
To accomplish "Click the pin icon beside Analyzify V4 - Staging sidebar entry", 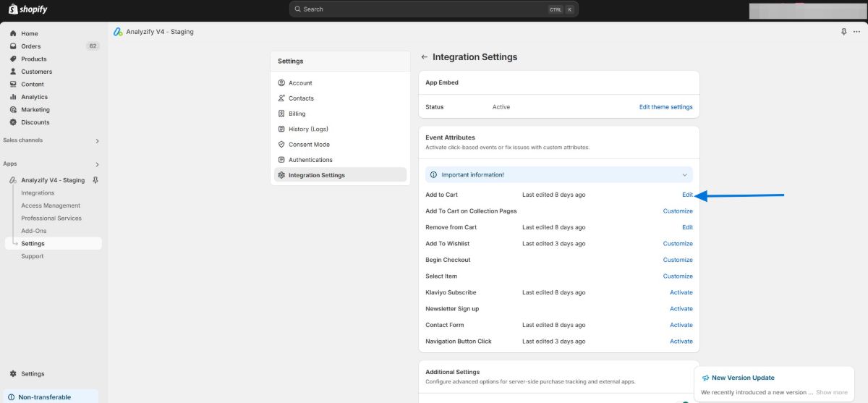I will 95,180.
